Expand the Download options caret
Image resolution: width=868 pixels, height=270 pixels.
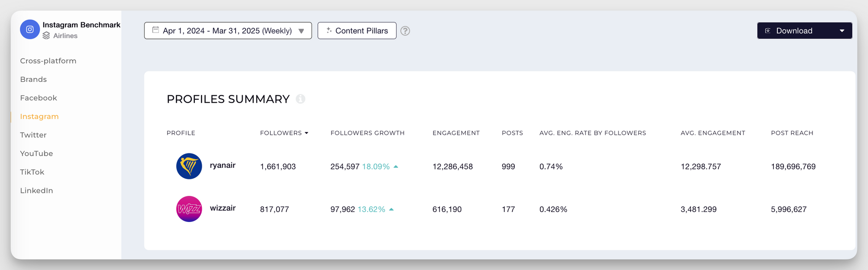point(842,31)
